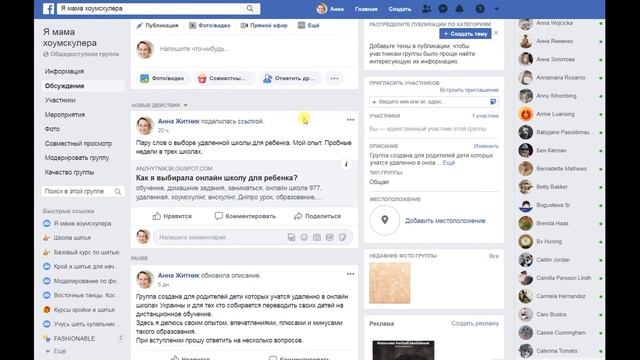
Task: Click Анна Житник name on shared link post
Action: pos(178,121)
